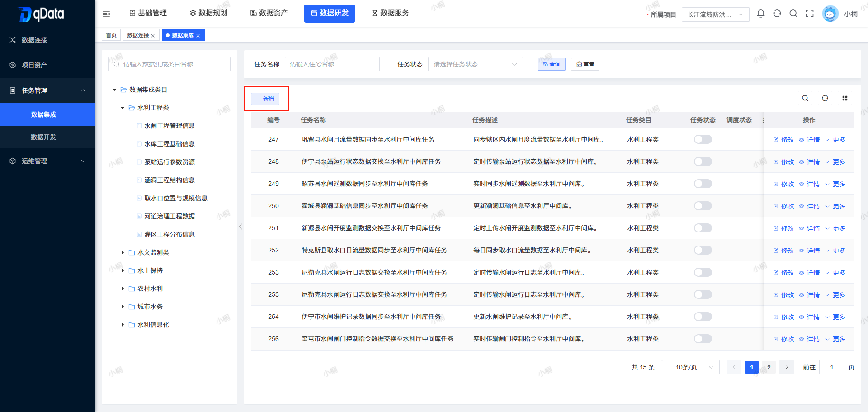Focus the 前往 page number field
This screenshot has height=412, width=868.
831,367
